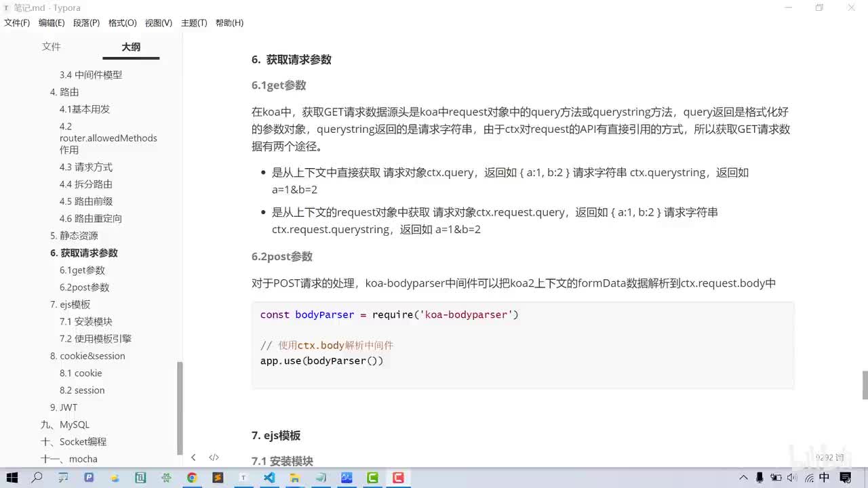This screenshot has width=868, height=488.
Task: Open the green atom-shaped taskbar app
Action: pyautogui.click(x=166, y=478)
